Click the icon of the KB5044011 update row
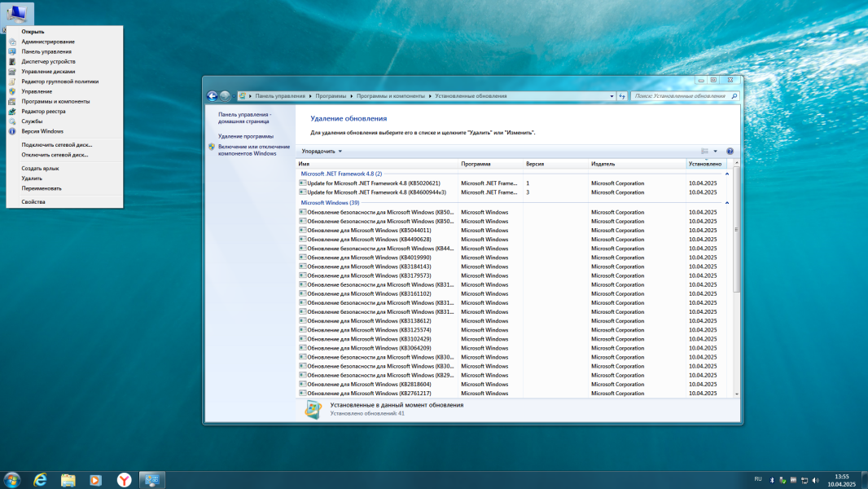This screenshot has width=868, height=489. tap(302, 230)
